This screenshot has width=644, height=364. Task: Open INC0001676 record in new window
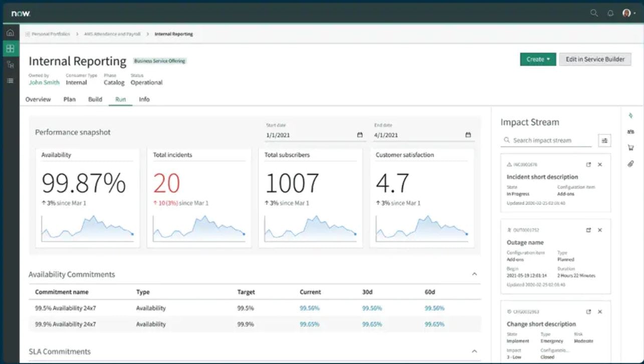(589, 164)
